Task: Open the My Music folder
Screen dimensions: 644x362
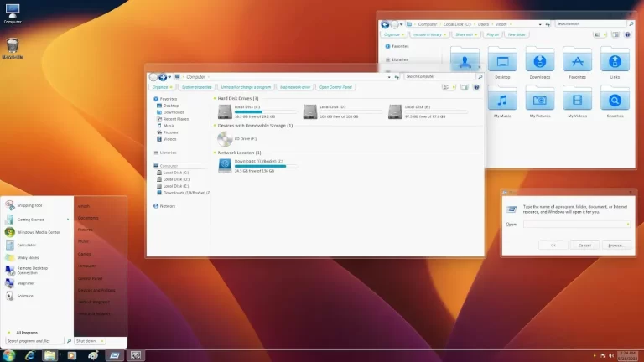Action: pos(502,100)
